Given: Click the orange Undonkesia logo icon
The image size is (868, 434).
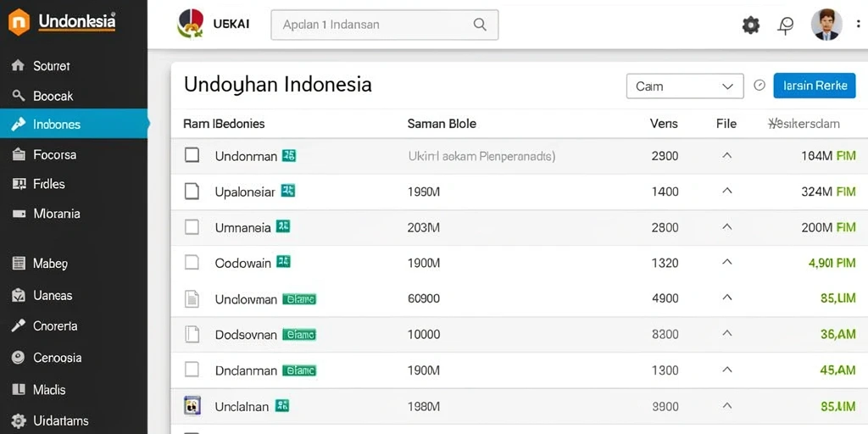Looking at the screenshot, I should click(19, 22).
